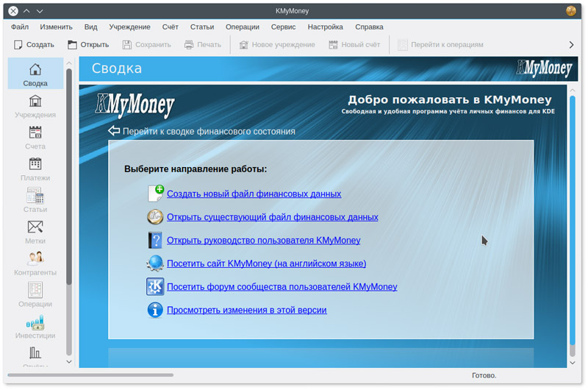Click Перейти к сводке финансового состояния
This screenshot has height=390, width=588.
209,132
